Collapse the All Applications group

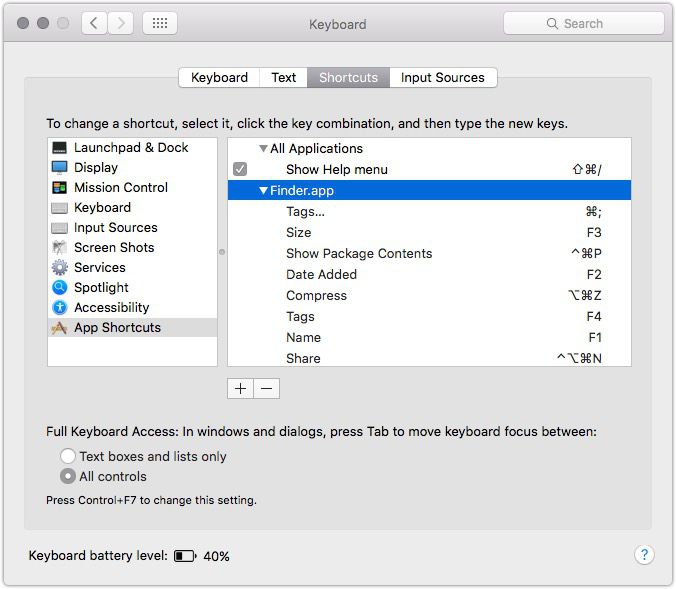tap(263, 148)
